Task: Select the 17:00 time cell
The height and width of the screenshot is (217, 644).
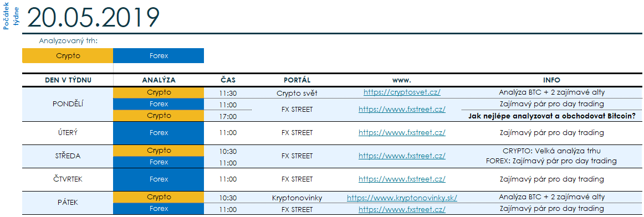Action: coord(228,116)
